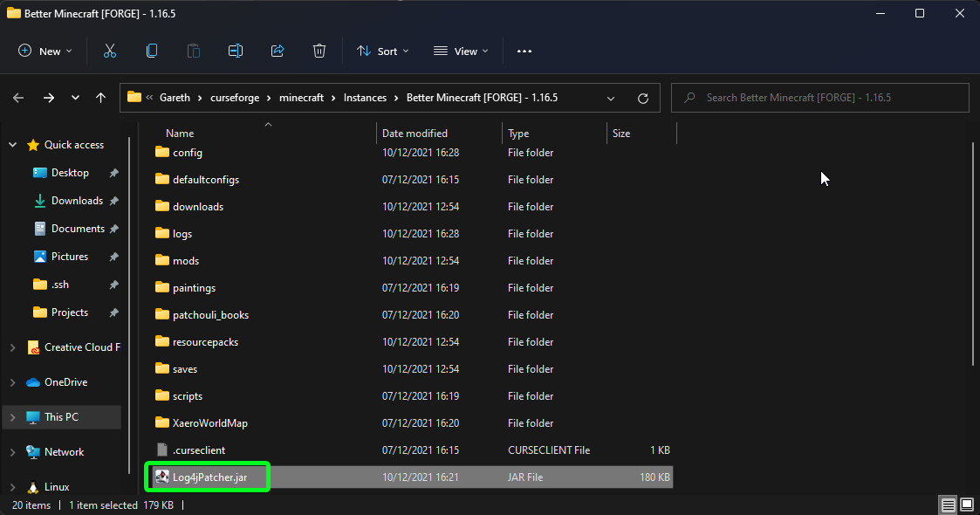Switch to details view layout toggle
This screenshot has width=980, height=515.
point(948,505)
